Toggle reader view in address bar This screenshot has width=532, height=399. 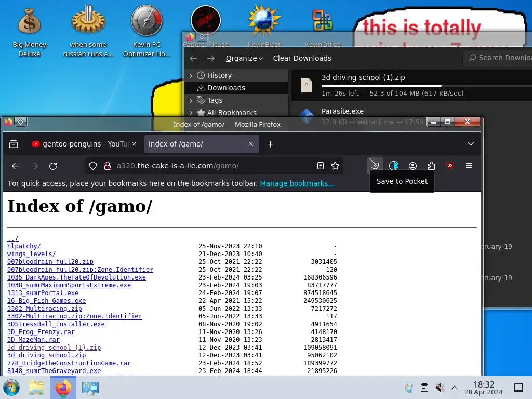320,166
